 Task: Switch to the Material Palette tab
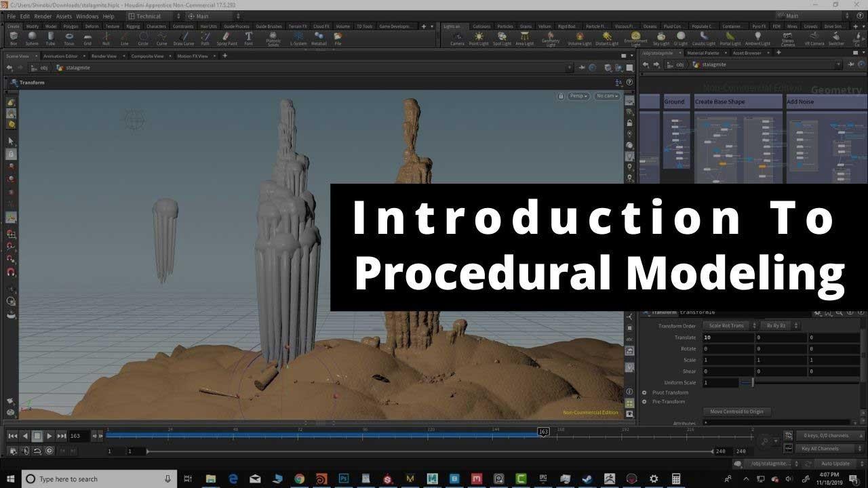[703, 53]
